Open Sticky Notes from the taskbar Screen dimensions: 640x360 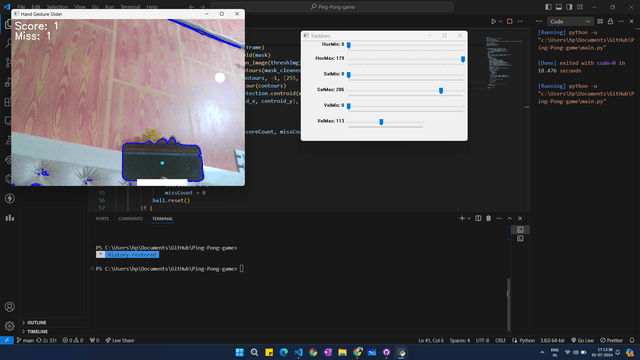pos(269,352)
